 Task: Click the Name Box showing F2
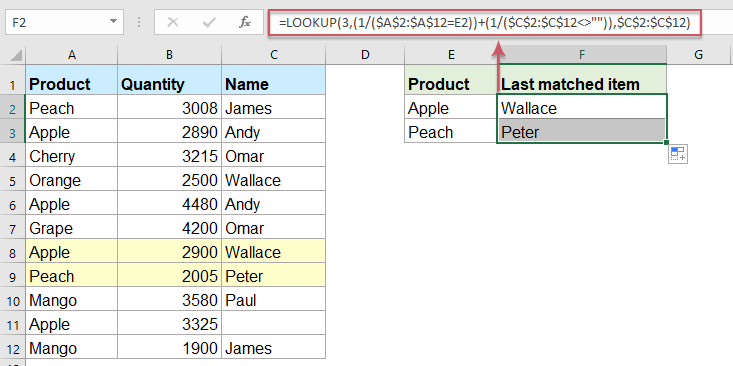(65, 22)
